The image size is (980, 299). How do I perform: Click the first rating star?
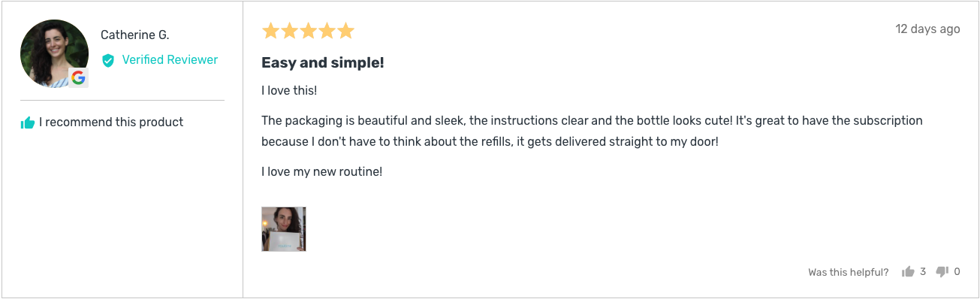click(x=270, y=31)
